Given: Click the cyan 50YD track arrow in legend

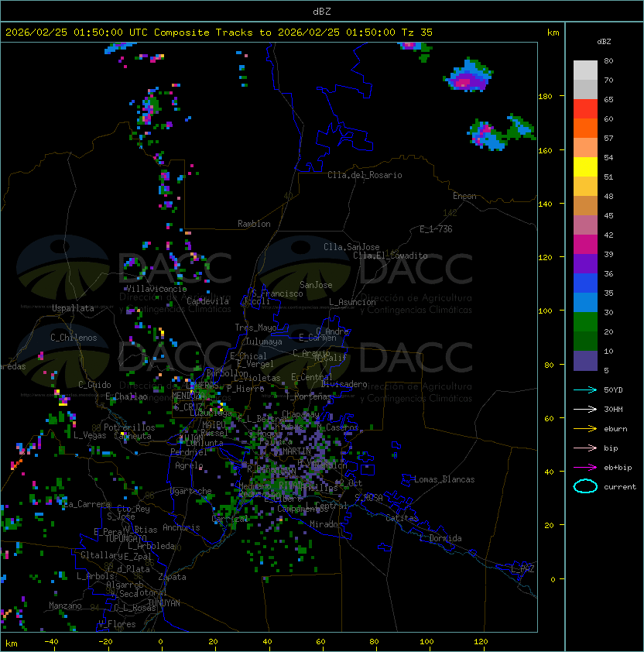Looking at the screenshot, I should click(x=585, y=389).
